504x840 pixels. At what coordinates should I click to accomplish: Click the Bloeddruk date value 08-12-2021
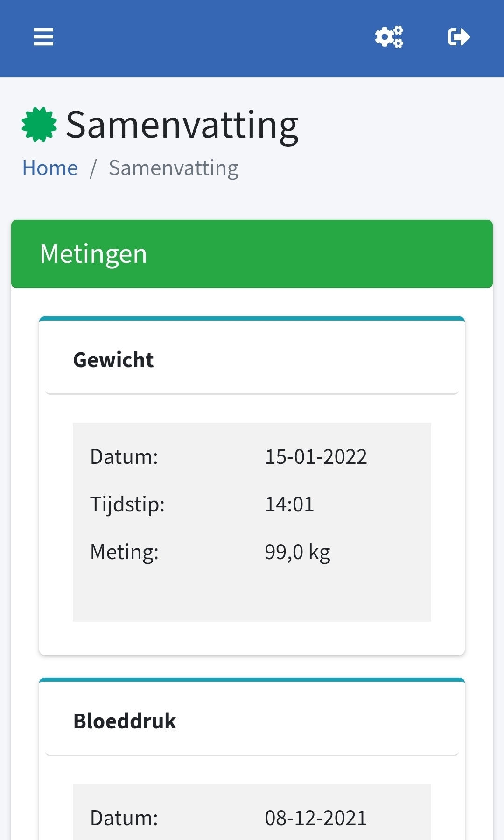click(x=316, y=818)
